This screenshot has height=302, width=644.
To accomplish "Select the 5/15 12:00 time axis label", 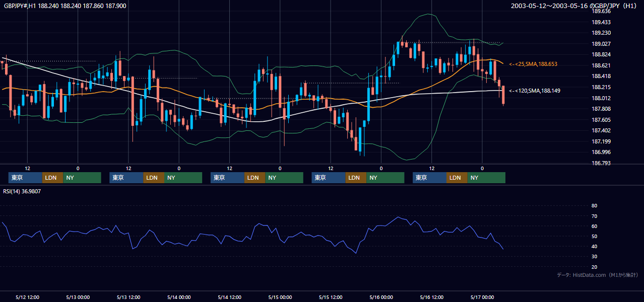I will click(x=331, y=297).
